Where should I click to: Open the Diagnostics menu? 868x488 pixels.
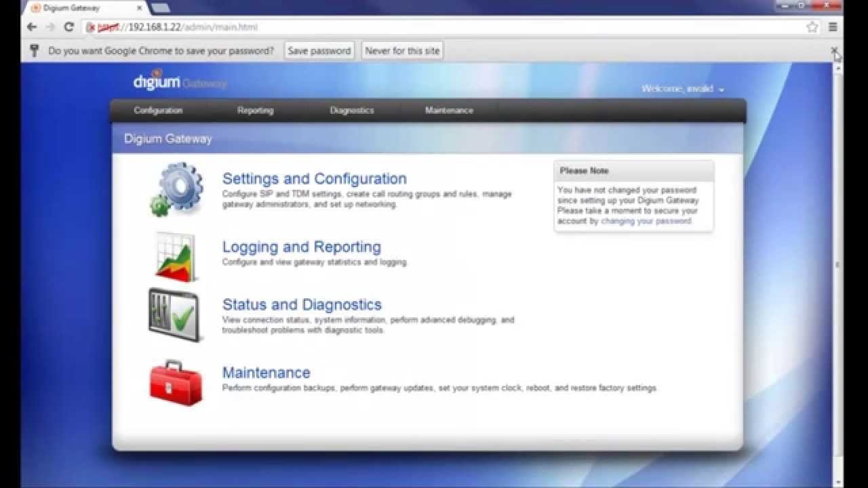point(352,110)
